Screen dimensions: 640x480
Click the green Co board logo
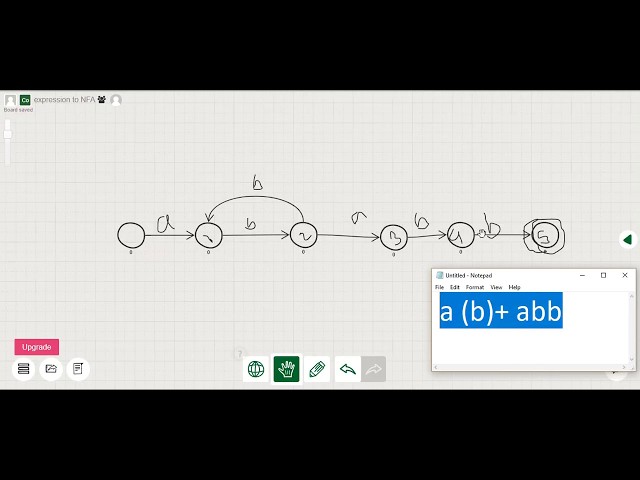tap(25, 100)
